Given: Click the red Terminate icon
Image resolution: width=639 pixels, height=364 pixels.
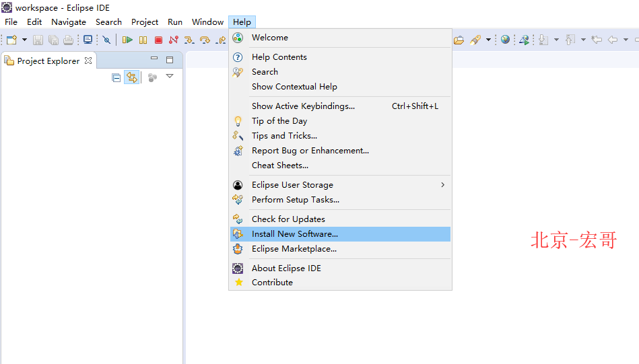Looking at the screenshot, I should [x=158, y=40].
